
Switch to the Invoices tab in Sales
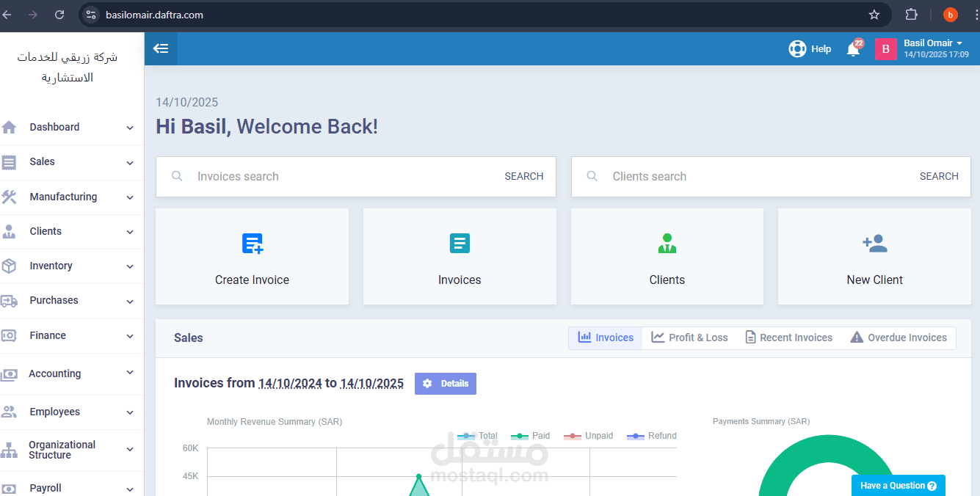tap(606, 338)
